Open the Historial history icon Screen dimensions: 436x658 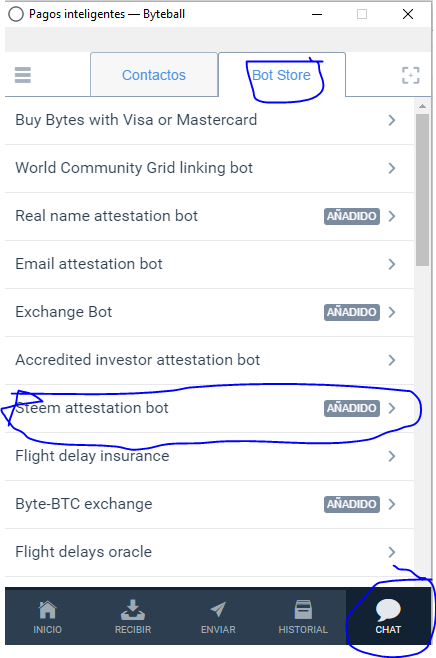pyautogui.click(x=303, y=610)
